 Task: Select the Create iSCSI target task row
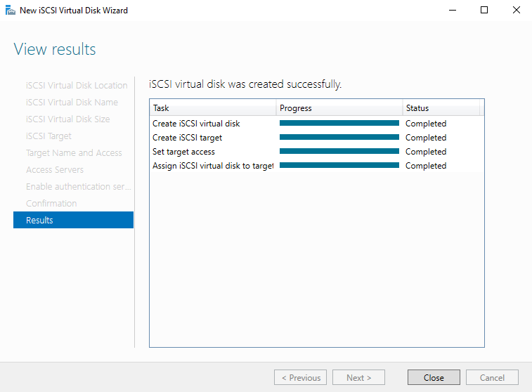pos(187,138)
